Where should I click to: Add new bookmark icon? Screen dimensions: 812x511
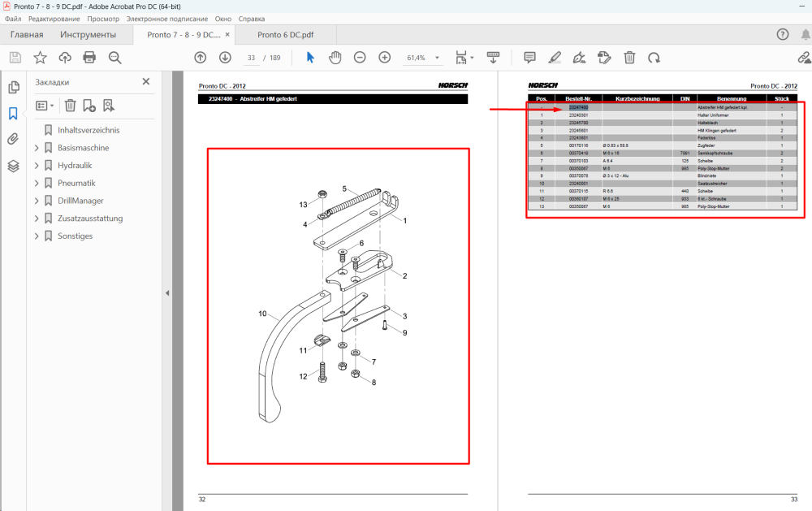click(x=89, y=106)
